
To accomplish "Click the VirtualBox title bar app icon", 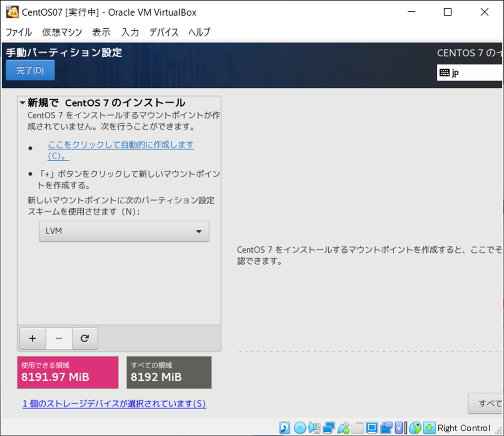I will coord(12,12).
